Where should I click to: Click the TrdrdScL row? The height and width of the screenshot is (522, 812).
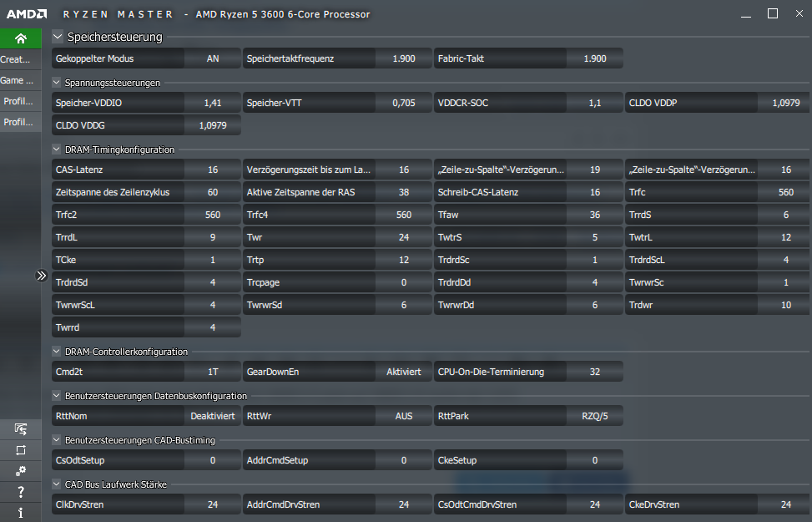point(719,260)
